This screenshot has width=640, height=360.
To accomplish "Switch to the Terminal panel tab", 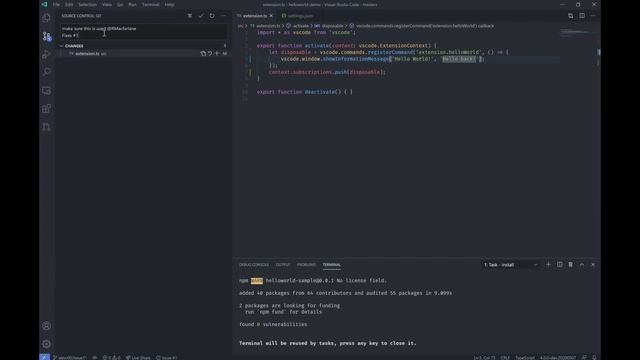I will point(331,264).
